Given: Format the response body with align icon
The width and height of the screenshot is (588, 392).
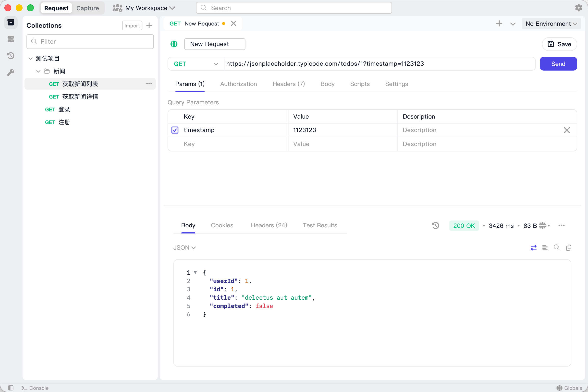Looking at the screenshot, I should (x=545, y=247).
